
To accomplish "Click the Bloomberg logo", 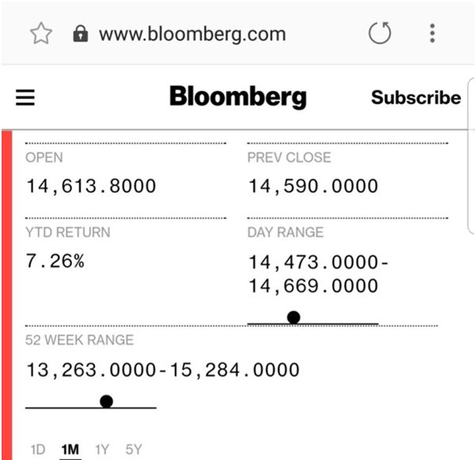I will coord(237,98).
